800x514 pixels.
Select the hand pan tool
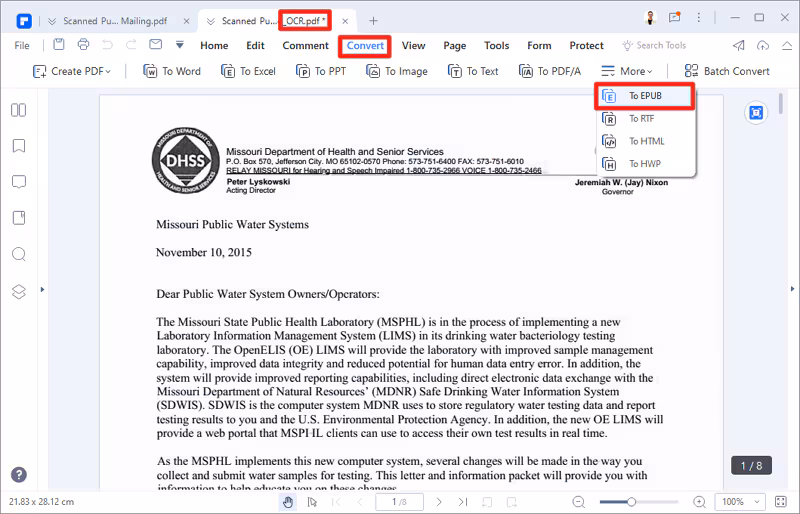[288, 502]
